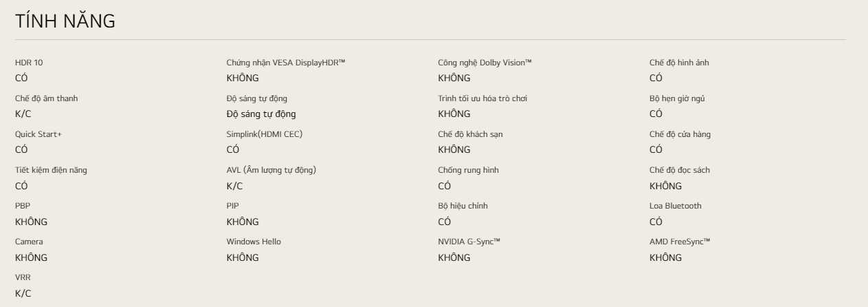Click the Tiết kiệm điện năng label
The width and height of the screenshot is (868, 307).
52,170
